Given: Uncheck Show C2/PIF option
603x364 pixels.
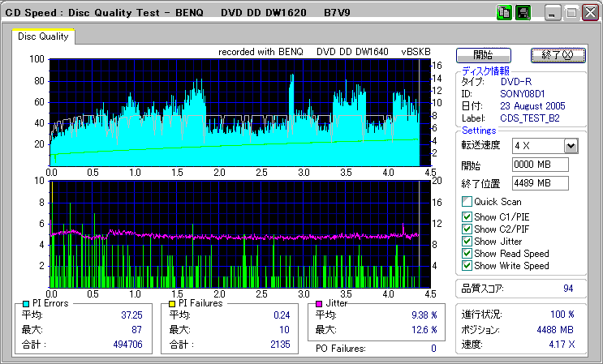Looking at the screenshot, I should (467, 229).
